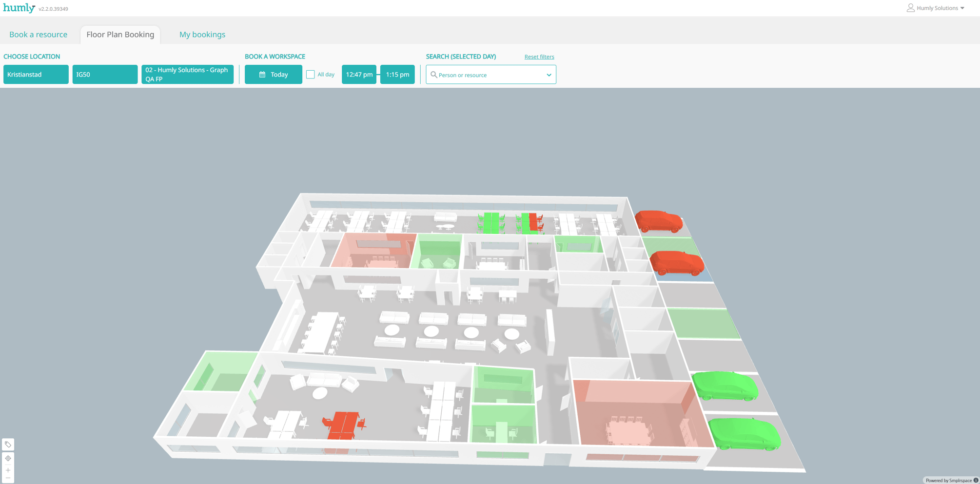Click the Today date button
This screenshot has height=484, width=980.
point(274,75)
